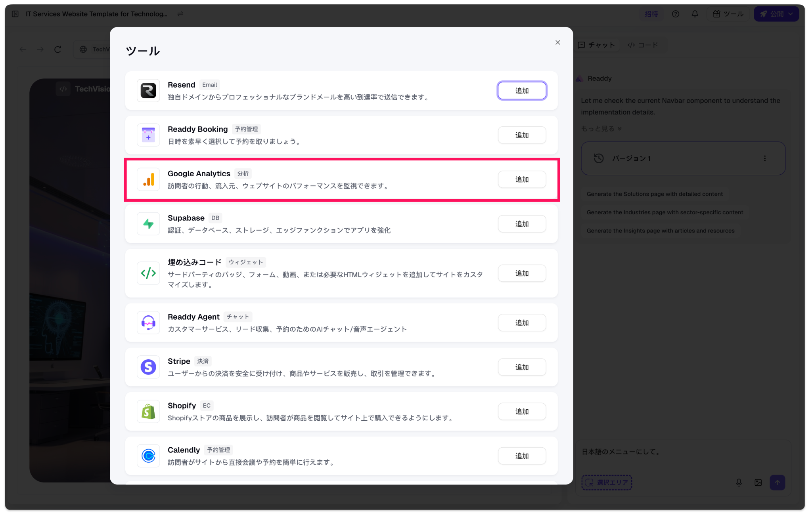
Task: Click the swap arrows icon beside project title
Action: 180,14
